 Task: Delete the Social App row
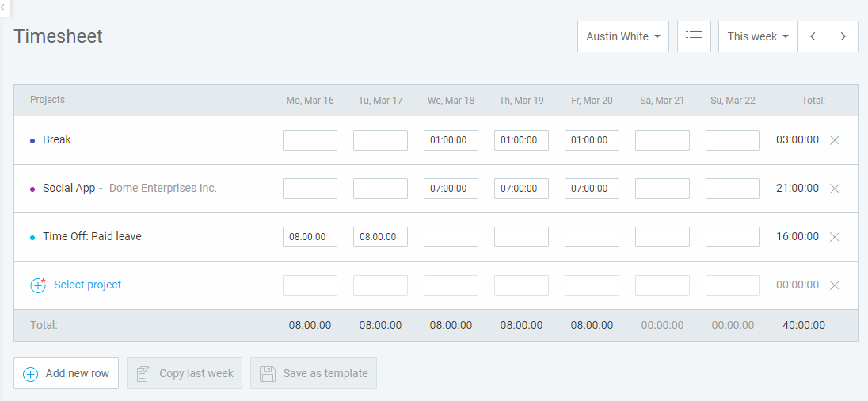835,189
